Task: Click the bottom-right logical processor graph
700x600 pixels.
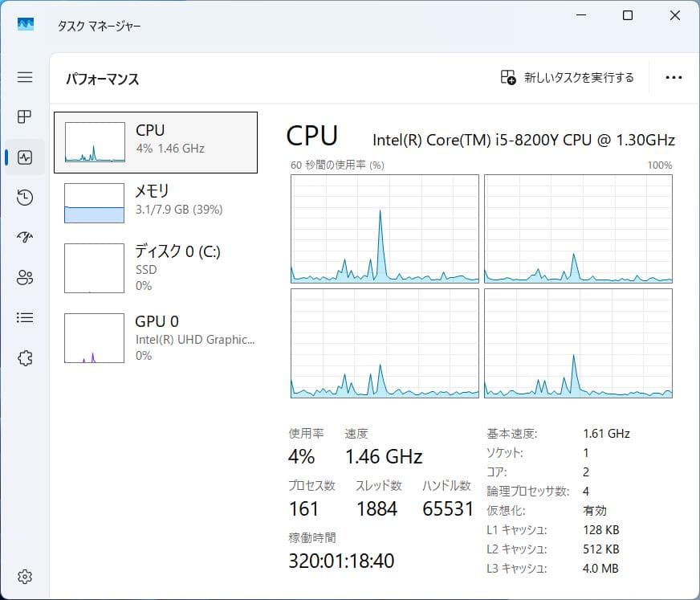Action: tap(577, 344)
